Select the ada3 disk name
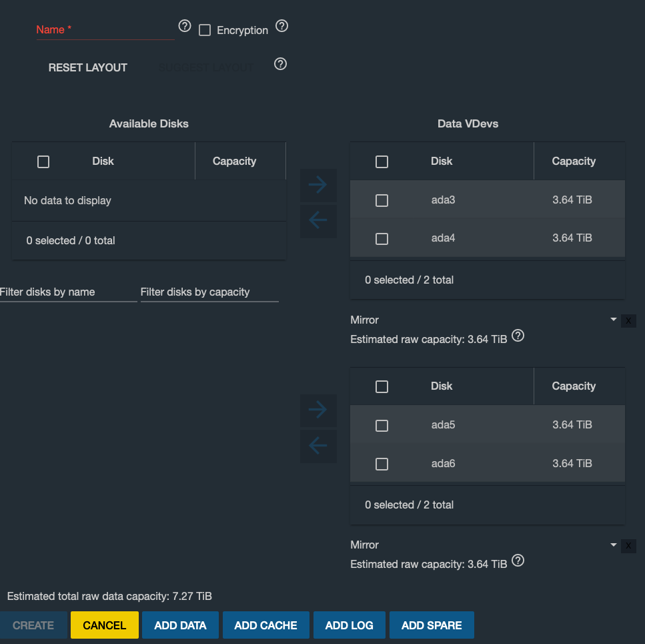This screenshot has height=644, width=645. pyautogui.click(x=443, y=200)
